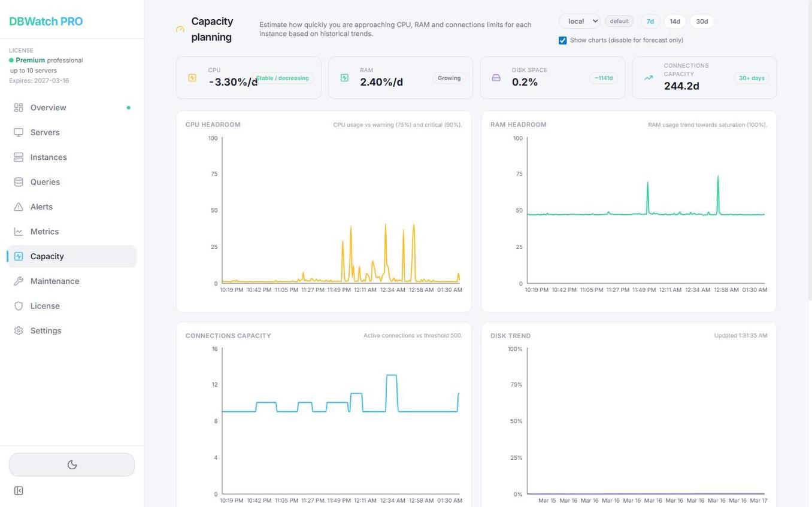
Task: Open Settings using the gear icon
Action: [x=19, y=330]
